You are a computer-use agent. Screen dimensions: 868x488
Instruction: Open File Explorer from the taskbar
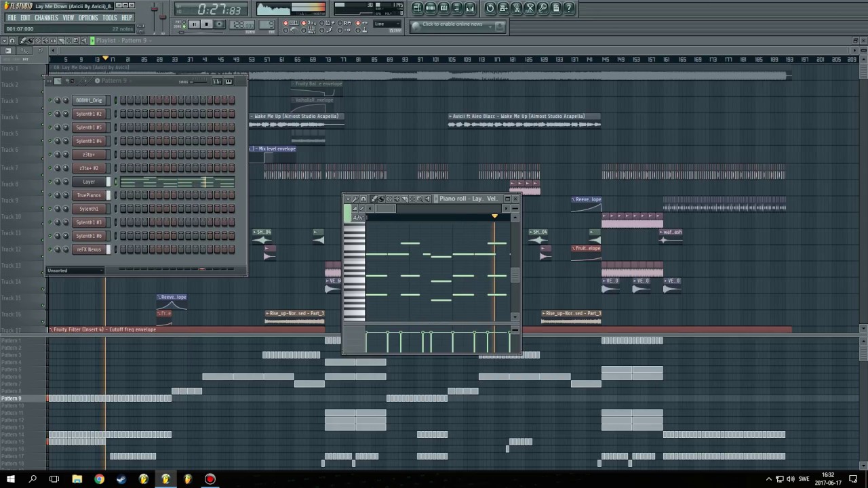(x=77, y=479)
